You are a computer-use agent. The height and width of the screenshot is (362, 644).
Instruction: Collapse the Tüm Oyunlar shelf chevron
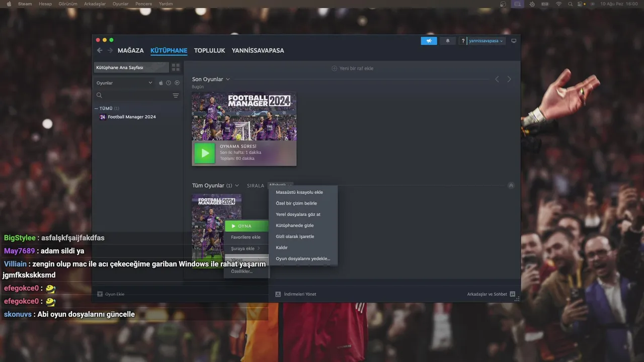point(511,186)
